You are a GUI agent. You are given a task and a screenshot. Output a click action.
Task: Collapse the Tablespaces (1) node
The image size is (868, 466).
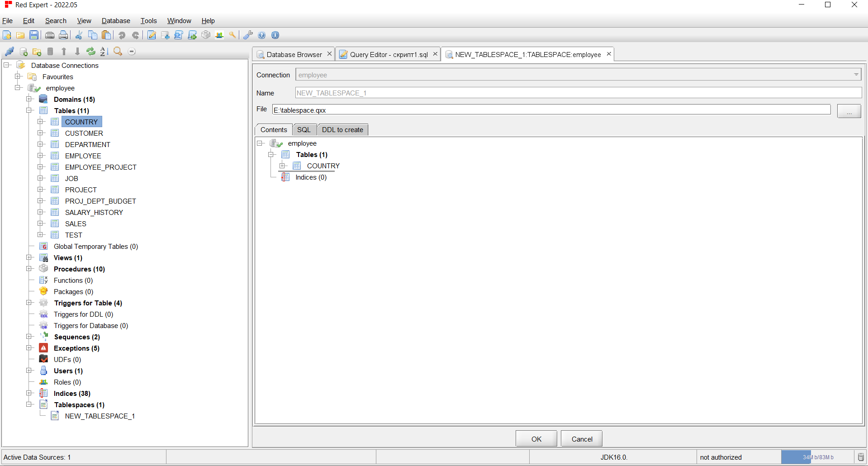pyautogui.click(x=29, y=404)
